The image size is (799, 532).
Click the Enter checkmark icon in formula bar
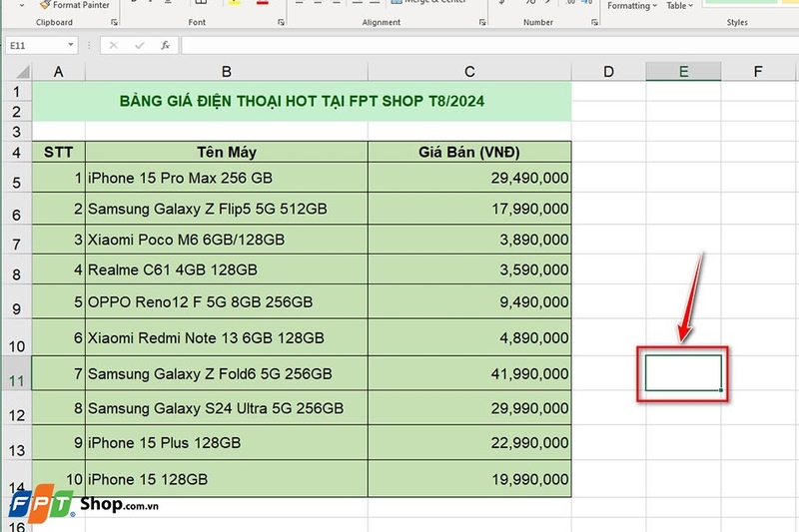(x=139, y=45)
